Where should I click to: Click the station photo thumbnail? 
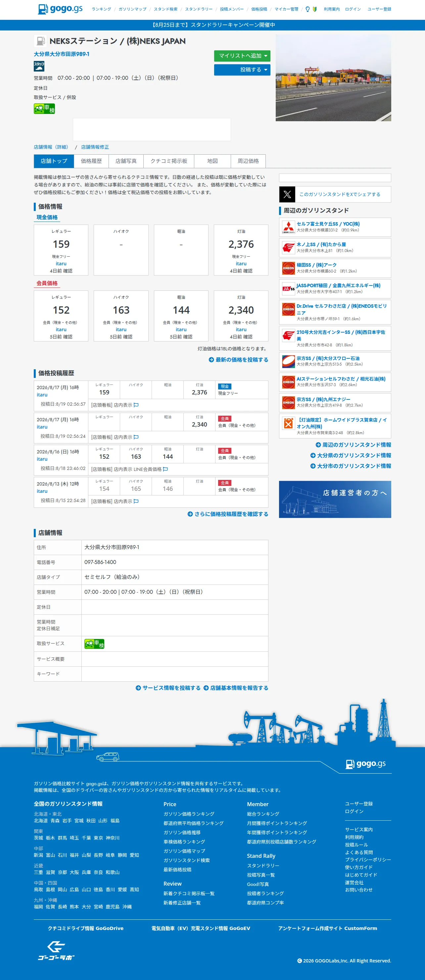tap(333, 78)
